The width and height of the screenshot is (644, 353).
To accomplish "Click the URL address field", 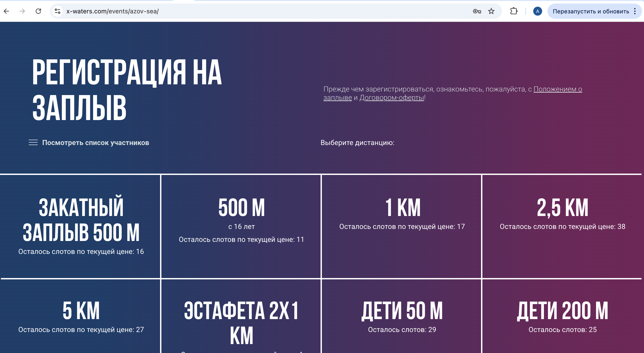I will 250,11.
